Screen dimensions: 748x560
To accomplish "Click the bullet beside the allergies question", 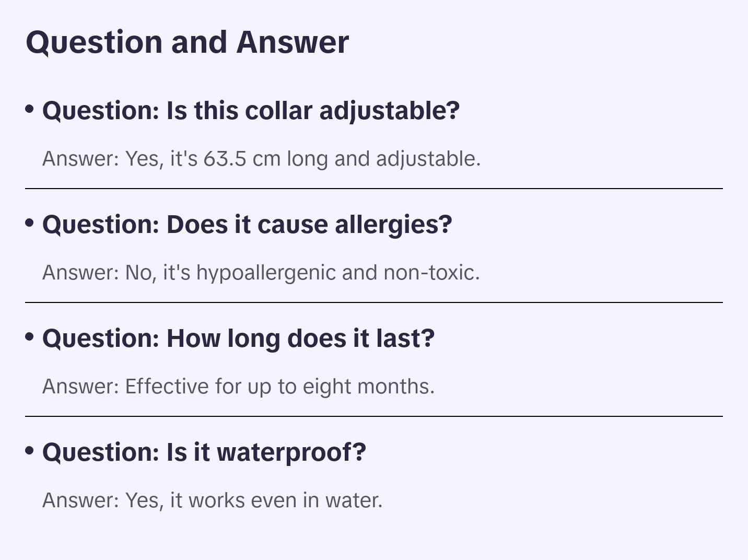I will coord(30,223).
